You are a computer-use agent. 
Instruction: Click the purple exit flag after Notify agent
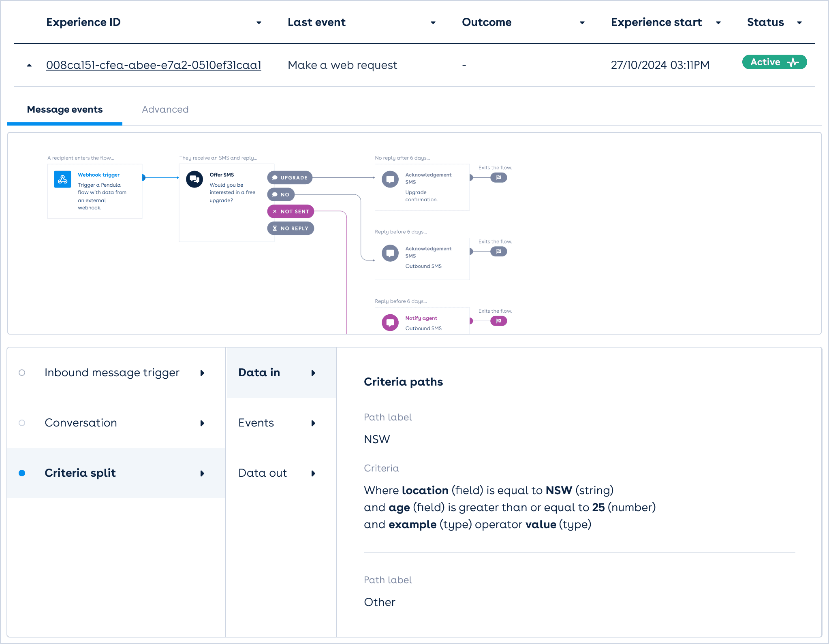coord(498,321)
